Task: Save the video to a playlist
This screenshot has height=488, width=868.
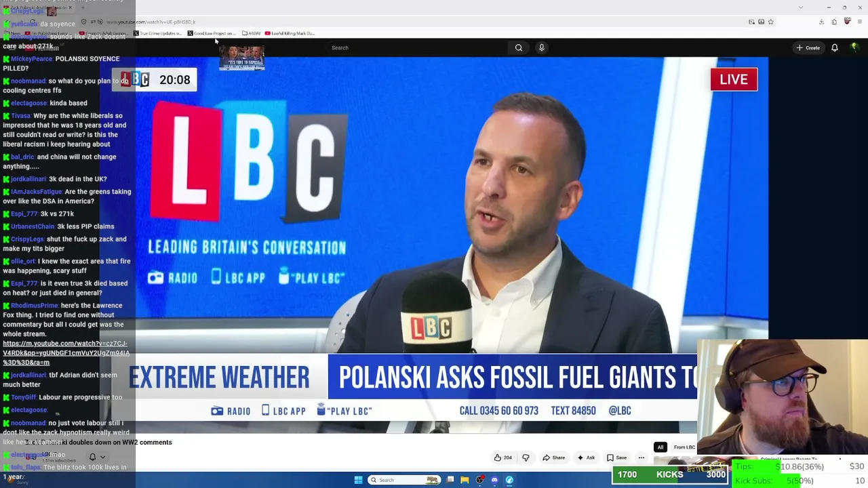Action: coord(616,457)
